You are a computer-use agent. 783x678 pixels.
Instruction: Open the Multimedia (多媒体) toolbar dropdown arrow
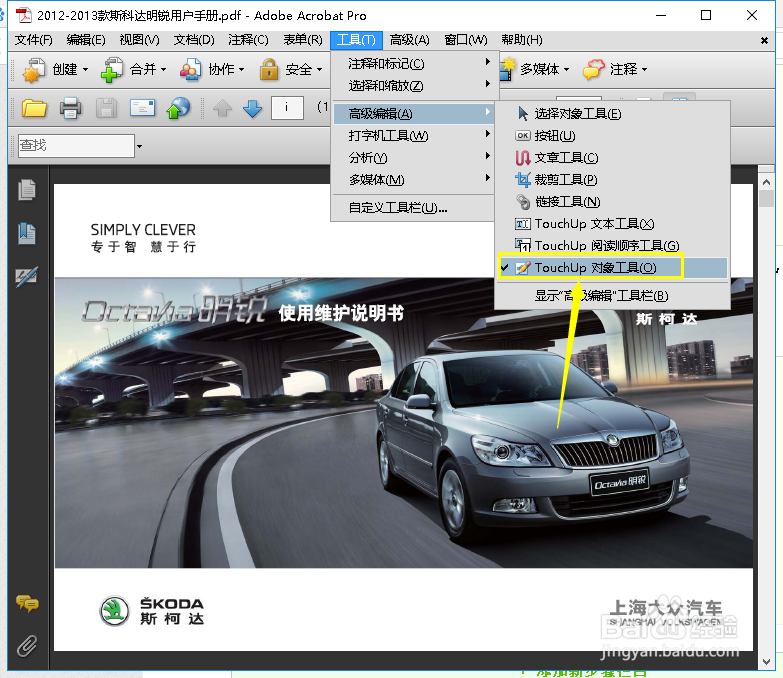tap(566, 69)
